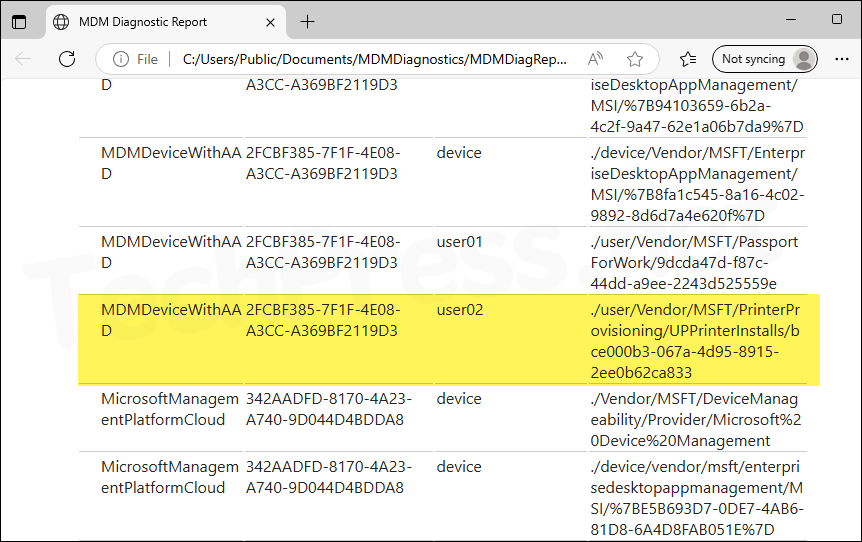Select MDMDeviceWithAAD in the 8fa1c545 row

(x=171, y=163)
